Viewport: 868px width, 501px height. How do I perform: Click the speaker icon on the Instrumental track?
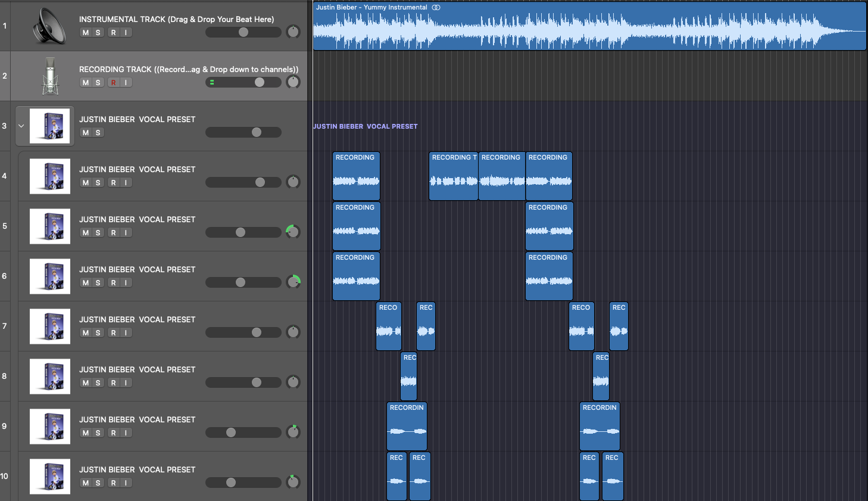click(x=50, y=26)
